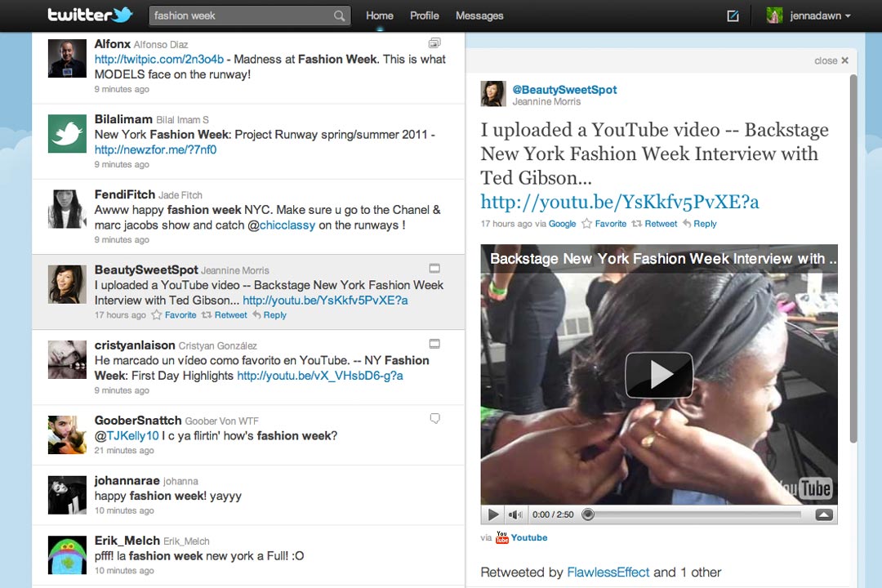This screenshot has height=588, width=882.
Task: Open Erik_Melch's avatar picture
Action: (x=67, y=555)
